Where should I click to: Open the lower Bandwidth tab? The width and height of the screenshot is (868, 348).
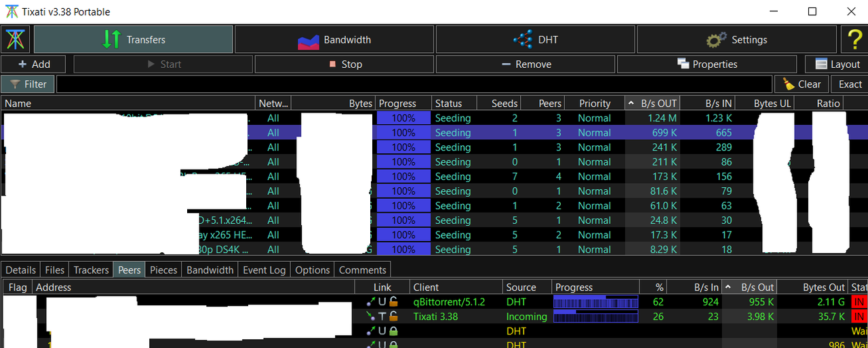coord(210,269)
